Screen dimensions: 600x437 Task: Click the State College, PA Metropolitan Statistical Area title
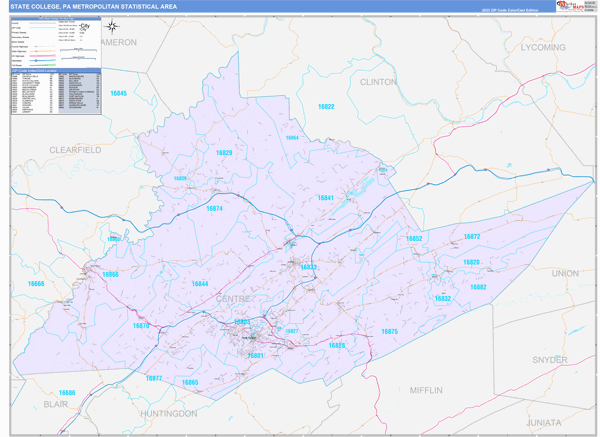click(x=93, y=7)
